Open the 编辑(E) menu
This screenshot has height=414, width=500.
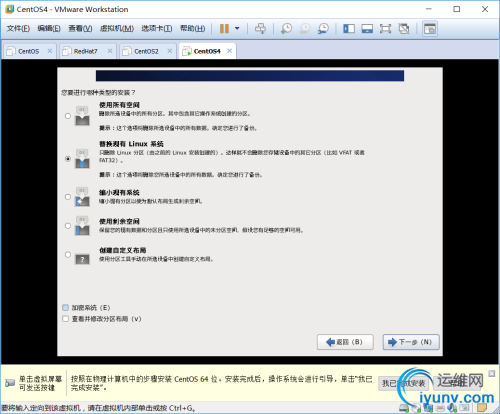[x=49, y=29]
